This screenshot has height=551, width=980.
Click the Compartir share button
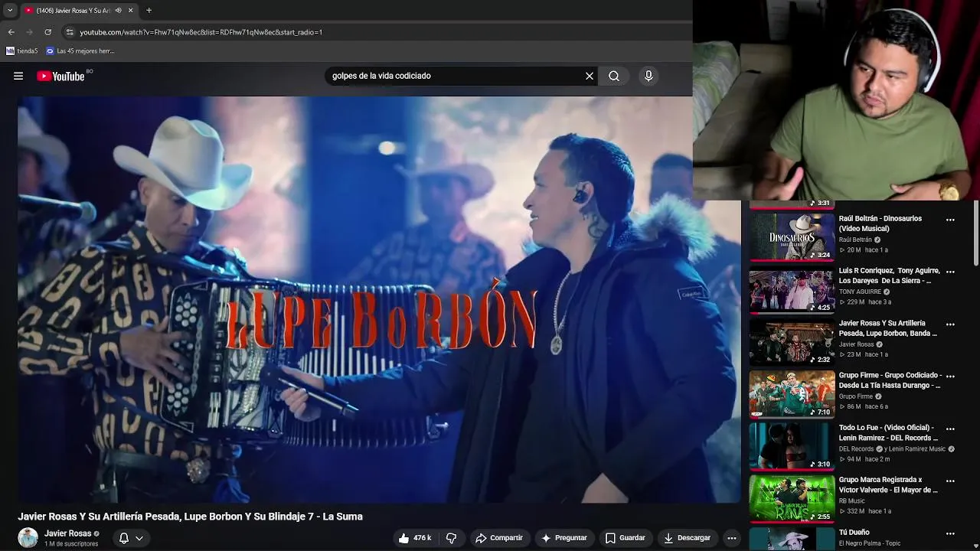point(499,538)
